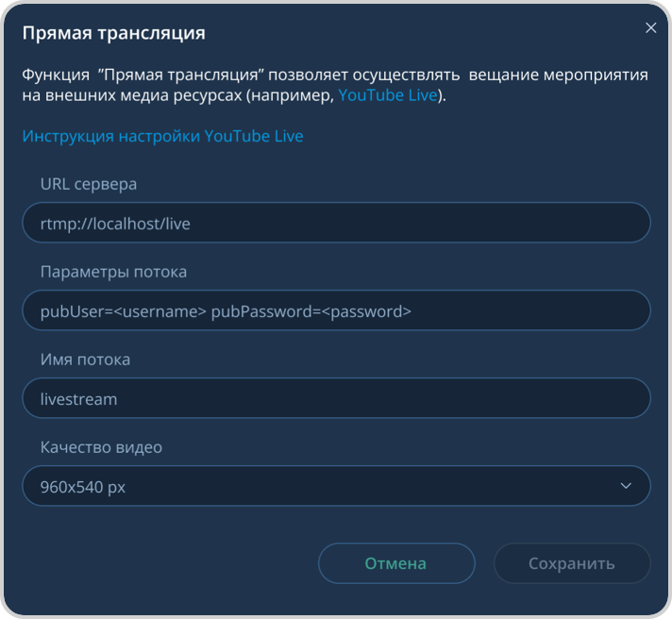This screenshot has height=619, width=672.
Task: Click the Прямая трансляция dialog title
Action: (x=113, y=33)
